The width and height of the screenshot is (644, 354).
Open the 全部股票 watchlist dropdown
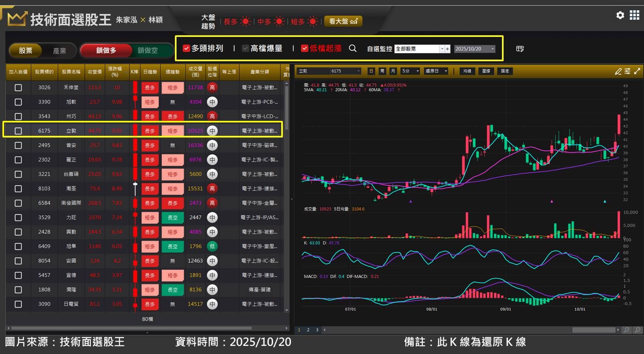(442, 49)
